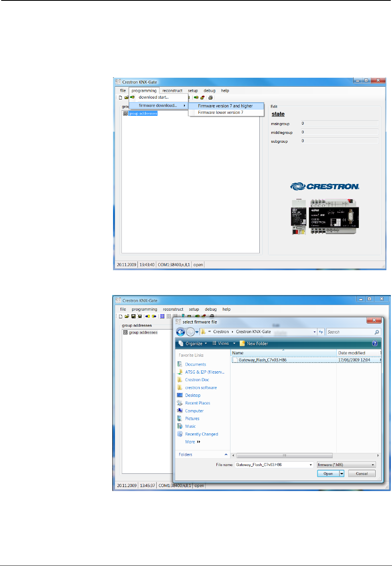This screenshot has width=392, height=566.
Task: Open the Music favorite link
Action: pos(190,426)
